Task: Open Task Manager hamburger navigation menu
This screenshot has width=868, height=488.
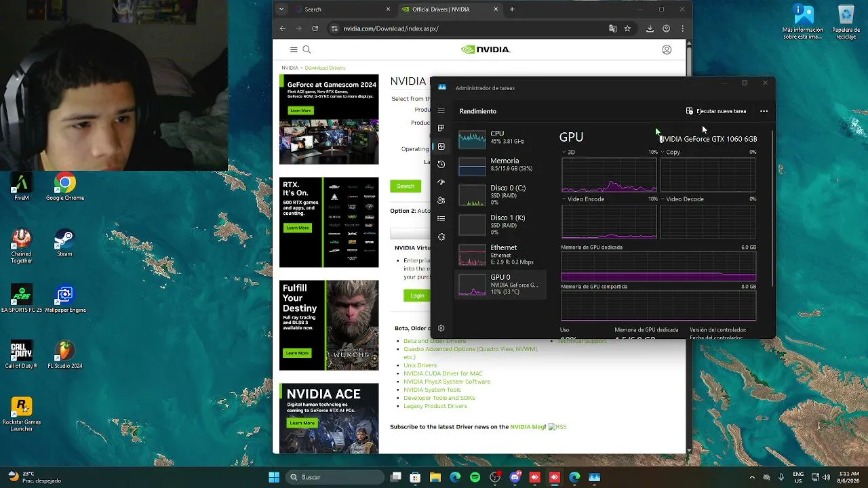Action: (x=441, y=110)
